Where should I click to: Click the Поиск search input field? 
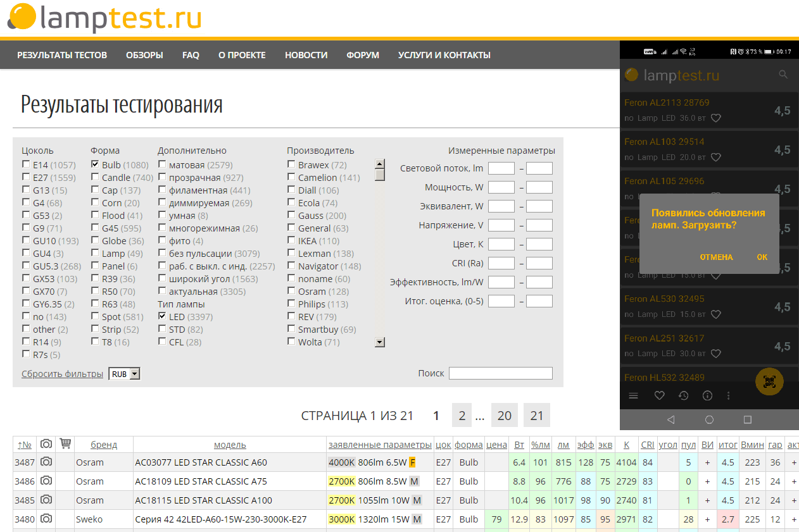pos(501,373)
